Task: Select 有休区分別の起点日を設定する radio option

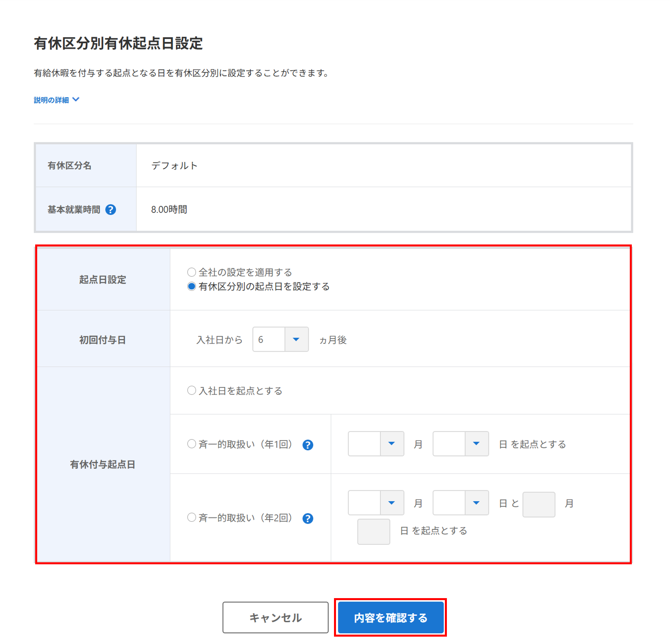Action: tap(191, 286)
